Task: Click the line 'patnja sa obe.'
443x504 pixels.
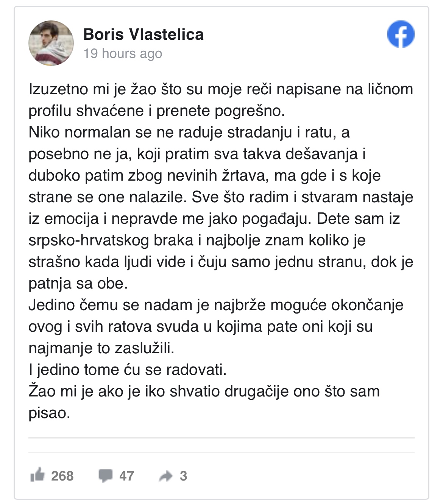Action: coord(78,284)
